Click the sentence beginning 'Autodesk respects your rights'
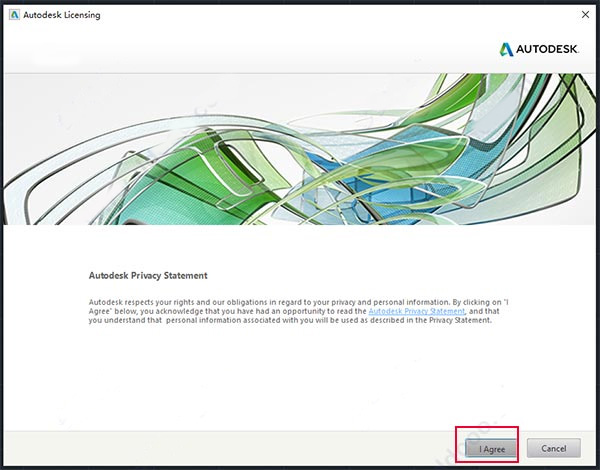The image size is (600, 470). (298, 302)
